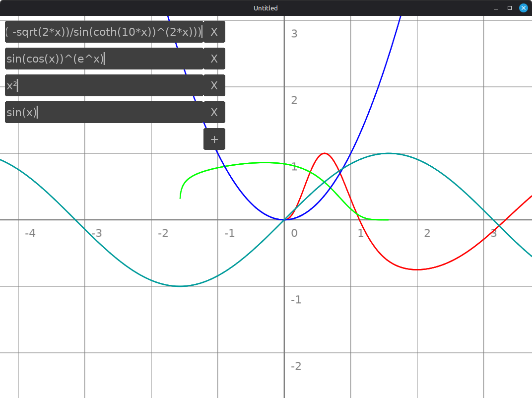
Task: Remove the x² function using its X
Action: click(214, 85)
